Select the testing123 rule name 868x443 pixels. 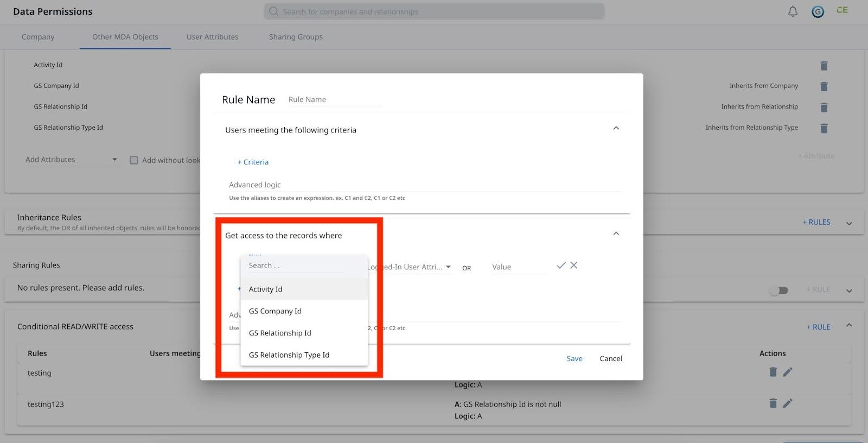point(46,404)
